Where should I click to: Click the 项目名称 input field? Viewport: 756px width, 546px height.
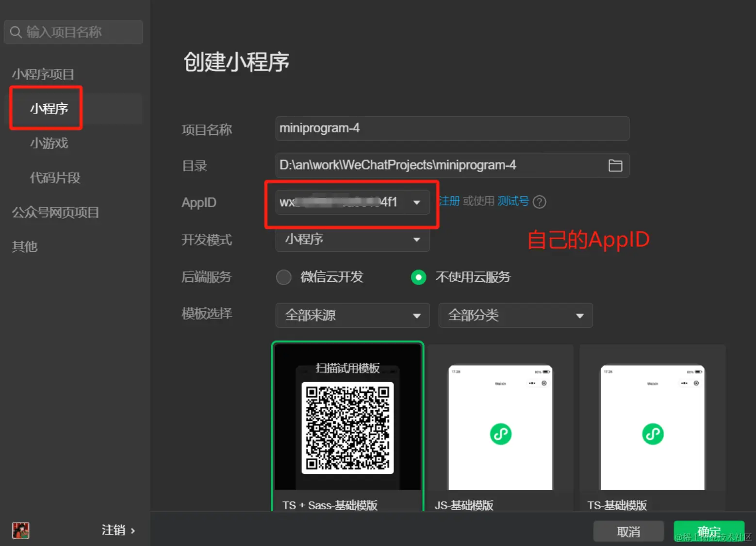click(x=452, y=128)
